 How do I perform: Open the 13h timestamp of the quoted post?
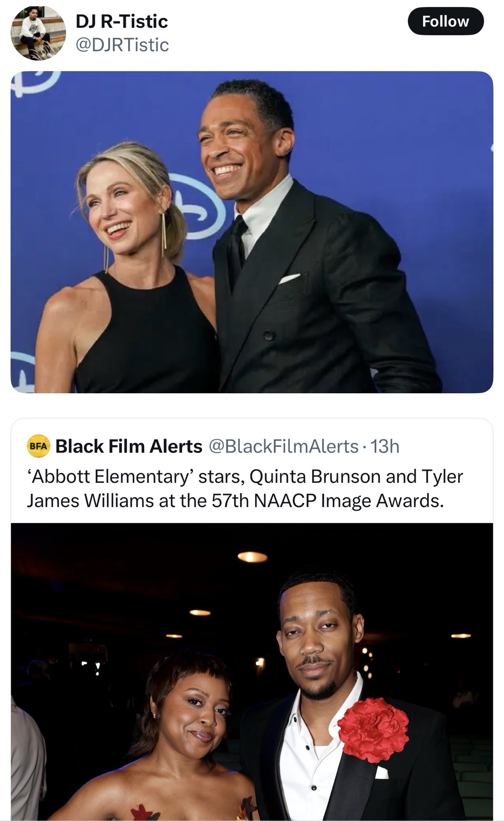pos(385,446)
